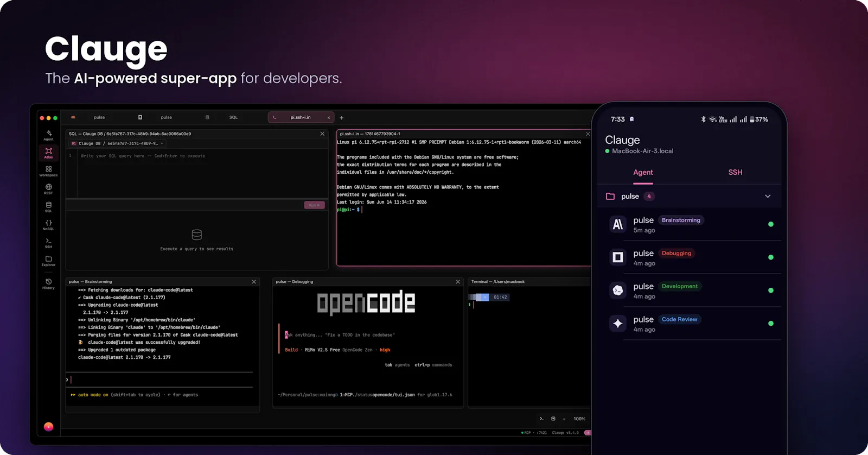
Task: Close the SQL Clauge DB panel
Action: point(322,134)
